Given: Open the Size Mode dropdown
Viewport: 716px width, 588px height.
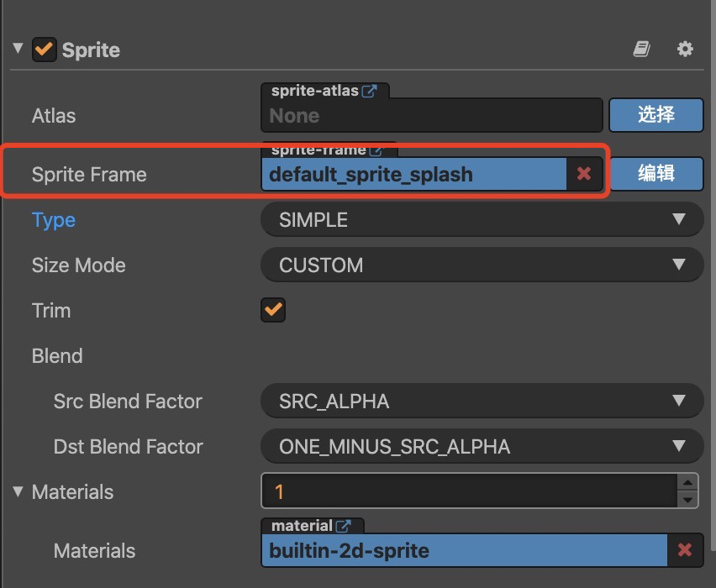Looking at the screenshot, I should coord(482,265).
